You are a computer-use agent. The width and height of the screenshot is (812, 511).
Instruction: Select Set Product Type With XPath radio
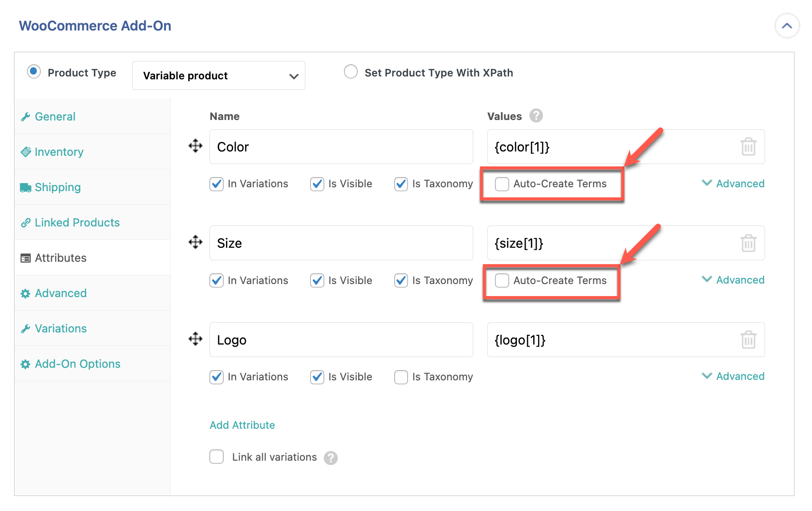pos(351,72)
